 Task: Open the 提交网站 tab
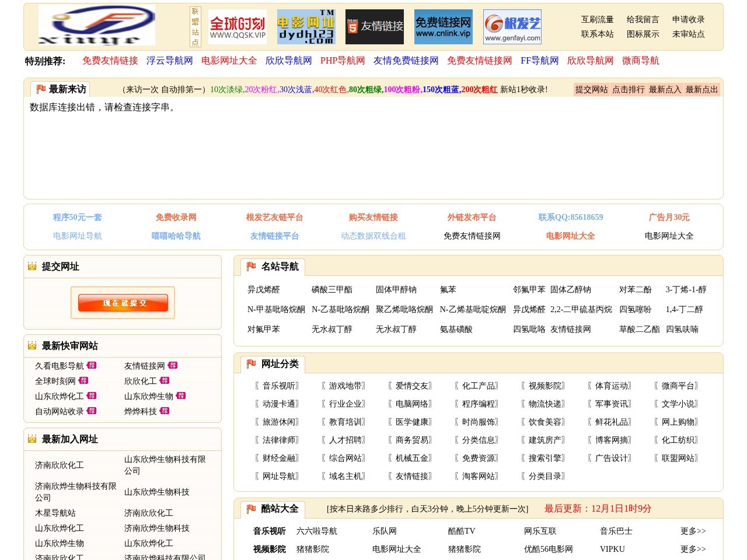point(592,89)
